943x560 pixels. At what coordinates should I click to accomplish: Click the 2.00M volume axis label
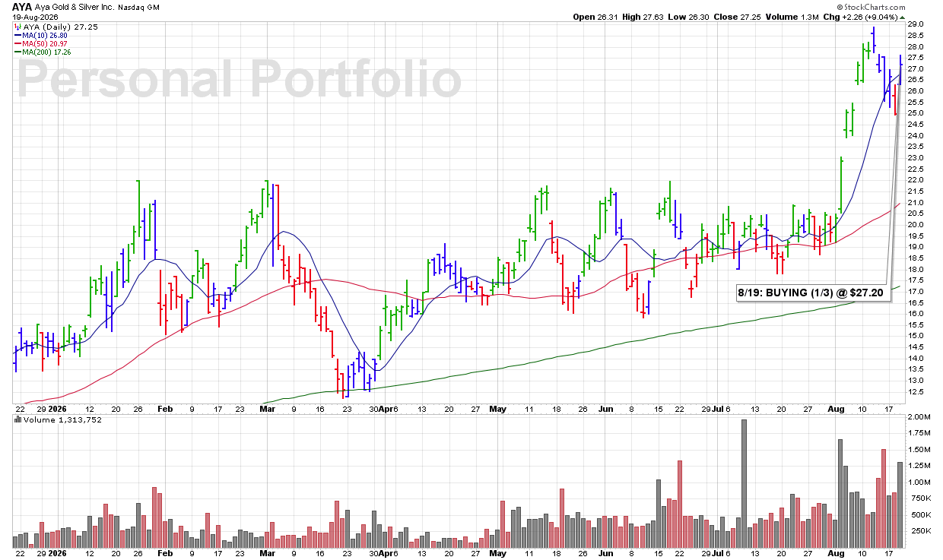(x=919, y=418)
